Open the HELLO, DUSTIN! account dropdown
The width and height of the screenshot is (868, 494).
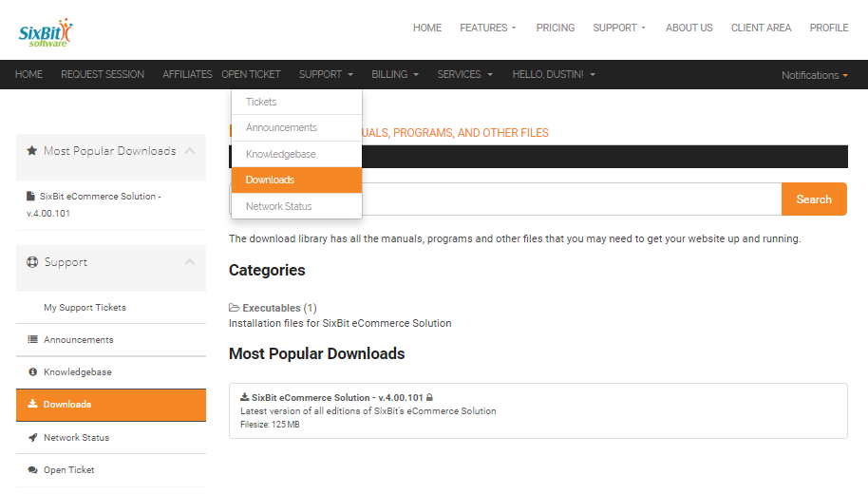(x=554, y=74)
